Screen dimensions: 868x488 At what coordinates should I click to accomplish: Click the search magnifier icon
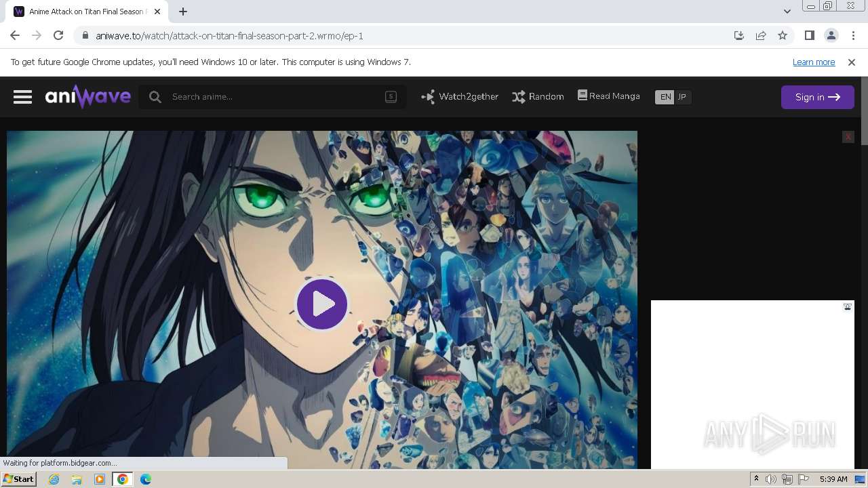(155, 97)
